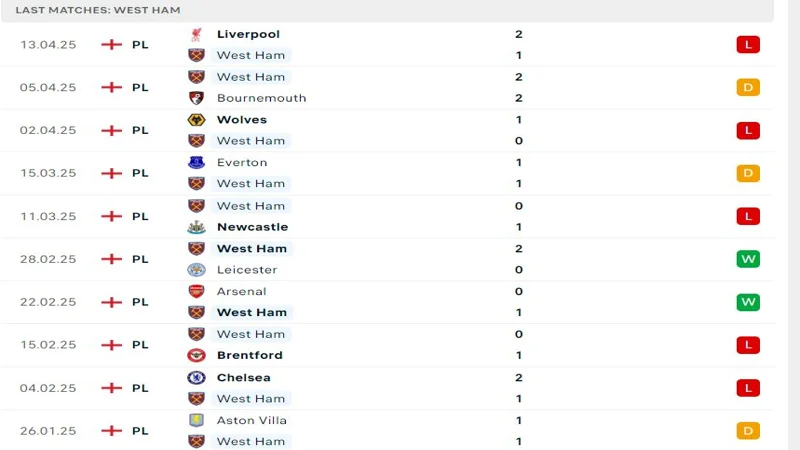The height and width of the screenshot is (450, 800).
Task: Click the Wolves club crest icon
Action: coord(196,120)
